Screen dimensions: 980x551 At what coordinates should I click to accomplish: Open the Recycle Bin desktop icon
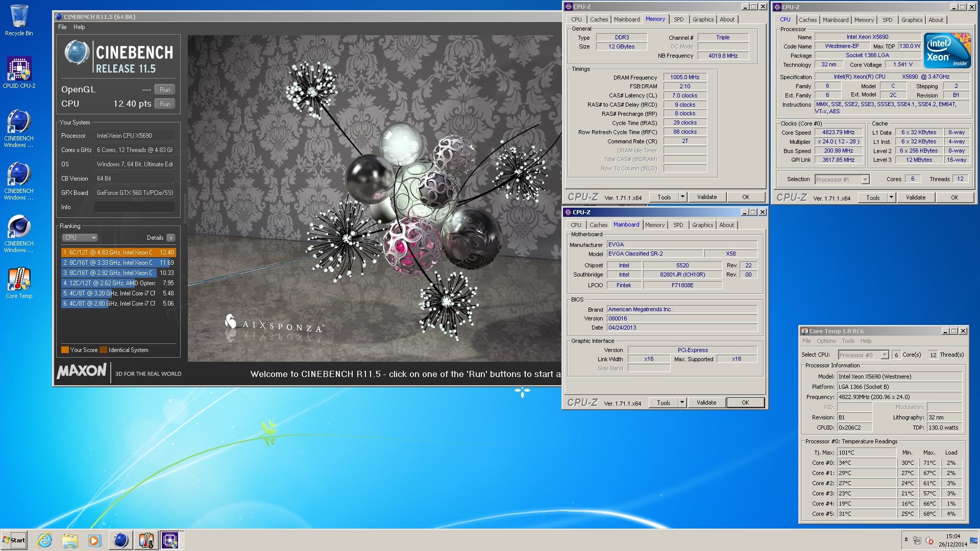[x=19, y=20]
